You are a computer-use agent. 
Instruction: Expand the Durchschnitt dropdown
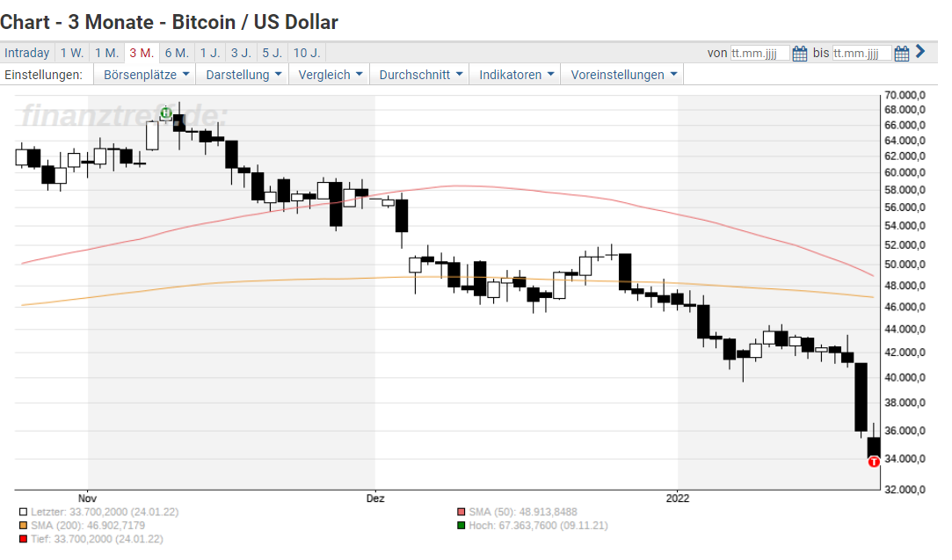(x=420, y=75)
